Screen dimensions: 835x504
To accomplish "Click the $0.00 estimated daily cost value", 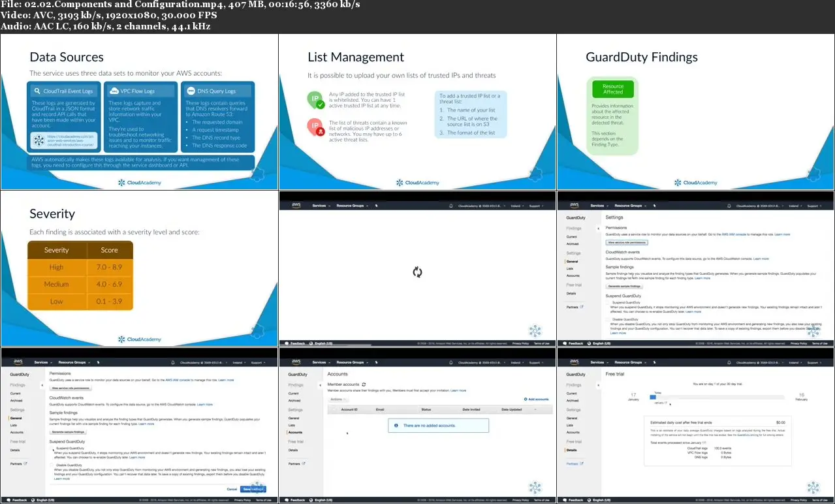I will (x=781, y=422).
